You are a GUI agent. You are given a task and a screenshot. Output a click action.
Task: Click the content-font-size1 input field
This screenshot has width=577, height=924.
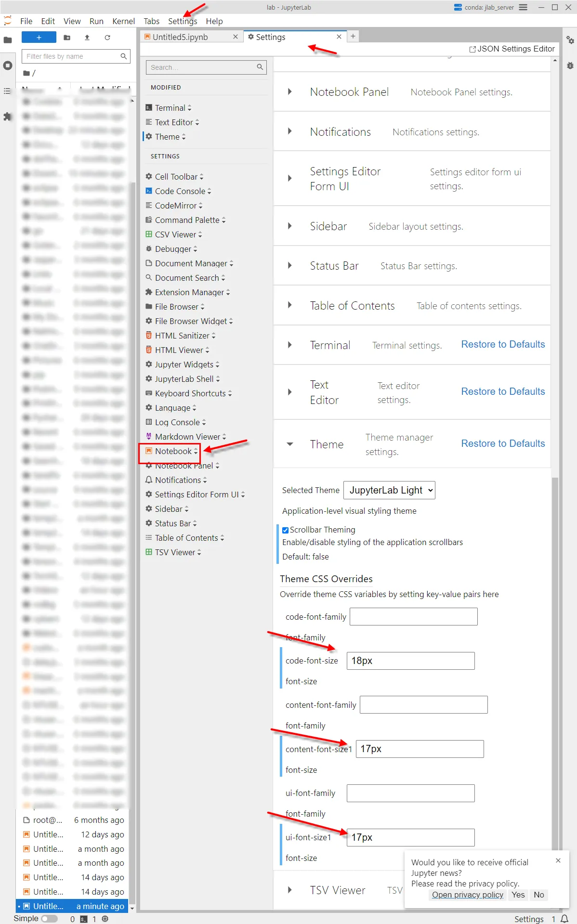420,749
